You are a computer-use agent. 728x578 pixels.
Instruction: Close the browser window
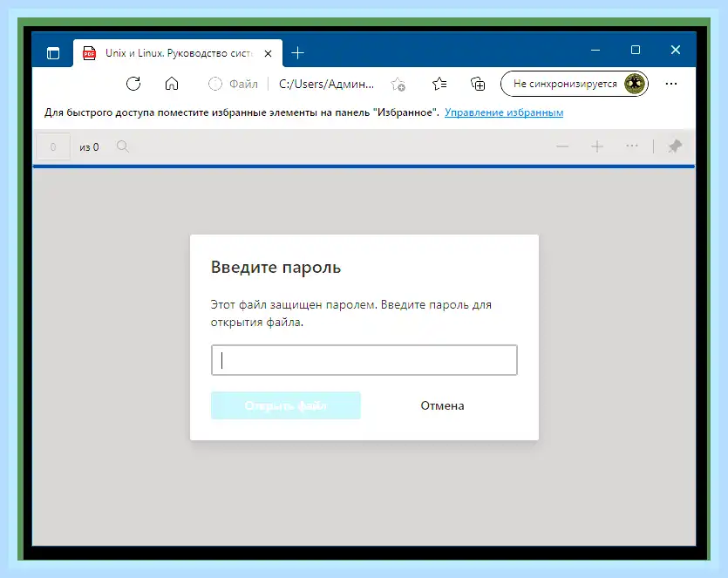676,50
